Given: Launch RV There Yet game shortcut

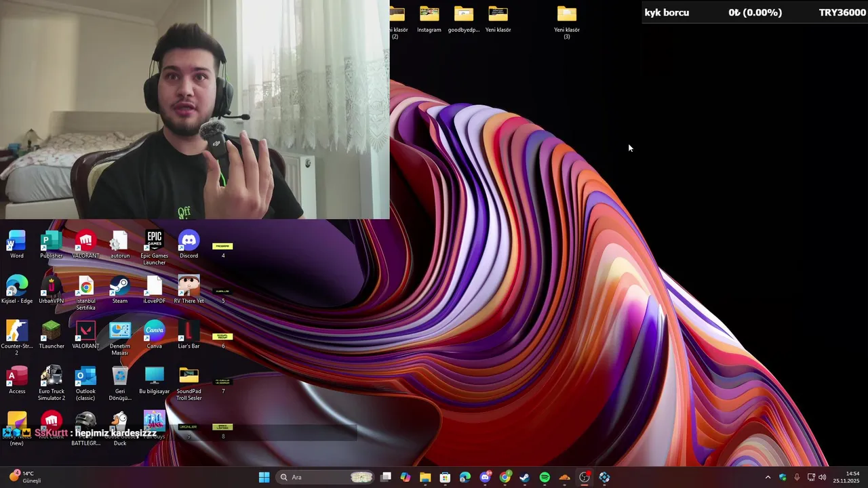Looking at the screenshot, I should (189, 290).
